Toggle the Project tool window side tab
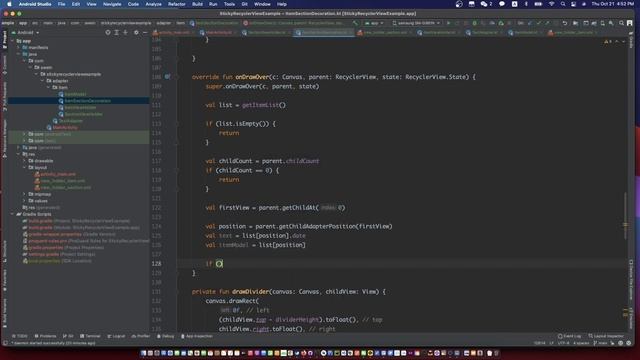 point(4,40)
